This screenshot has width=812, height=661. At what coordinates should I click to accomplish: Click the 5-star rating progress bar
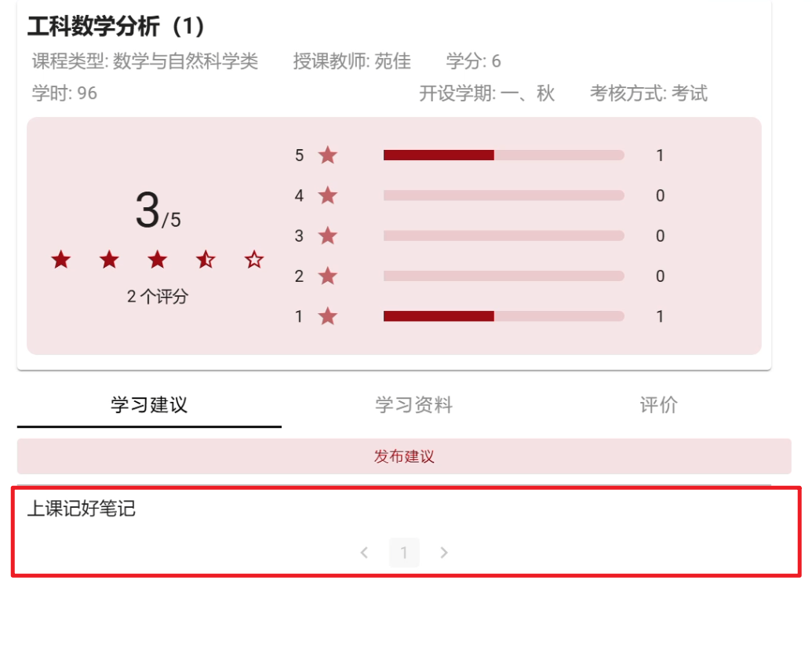pos(504,155)
